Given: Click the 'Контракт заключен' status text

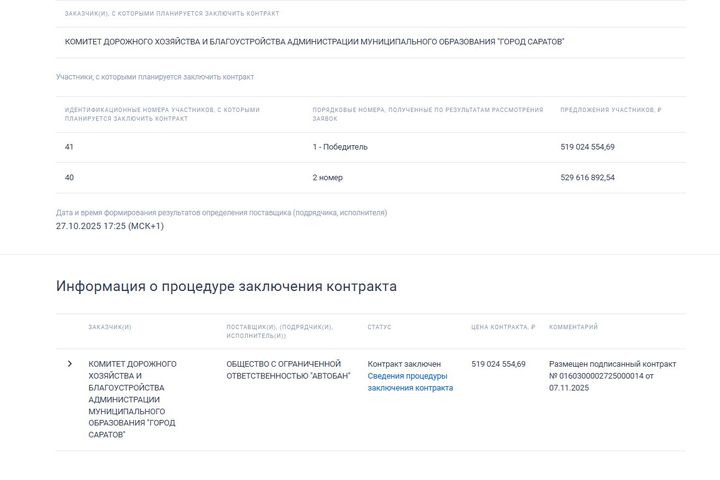Looking at the screenshot, I should [404, 364].
